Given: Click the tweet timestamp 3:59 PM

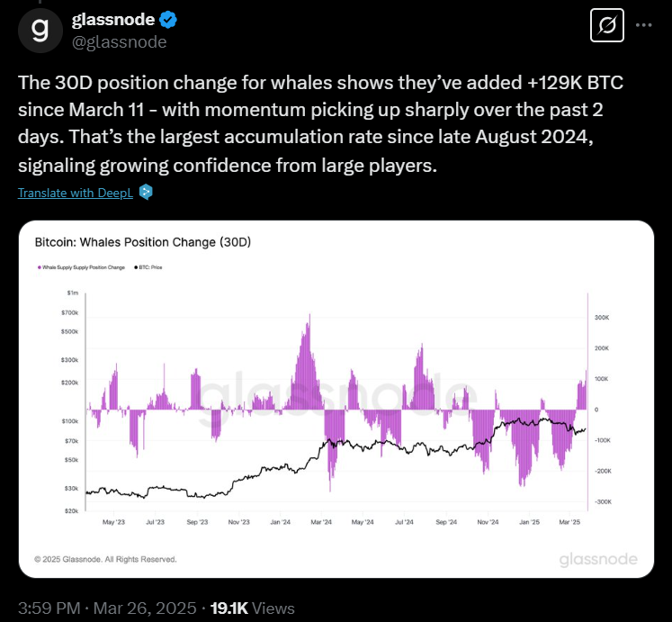Looking at the screenshot, I should [49, 608].
